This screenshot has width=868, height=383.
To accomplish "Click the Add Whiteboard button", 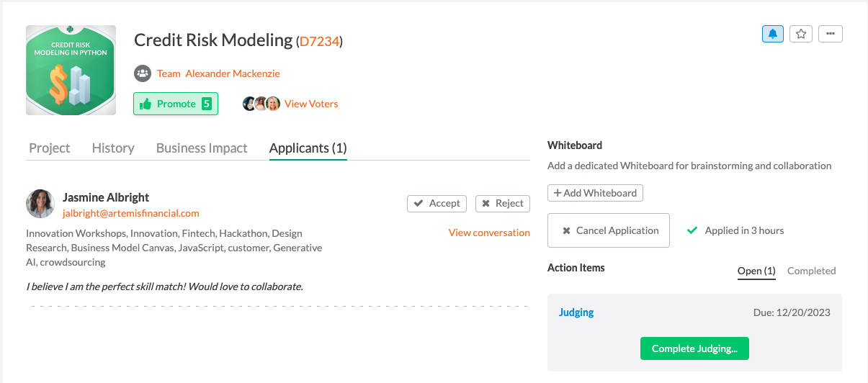I will 595,193.
